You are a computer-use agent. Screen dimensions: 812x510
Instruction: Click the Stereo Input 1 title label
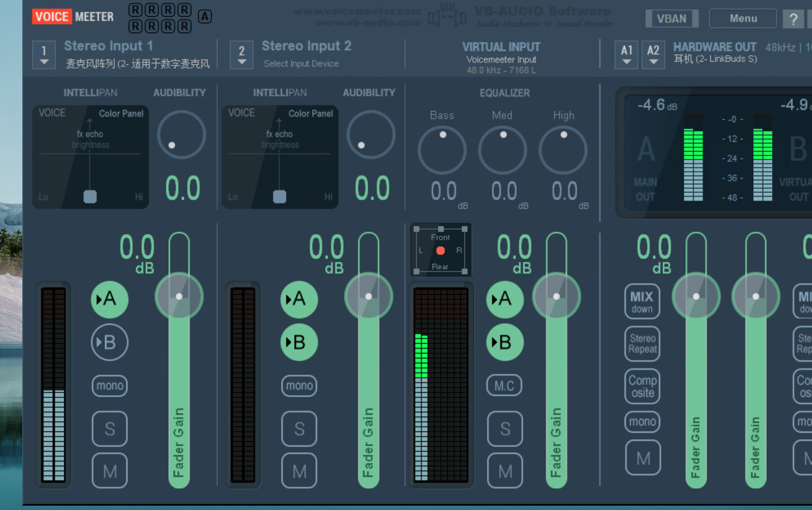[108, 46]
